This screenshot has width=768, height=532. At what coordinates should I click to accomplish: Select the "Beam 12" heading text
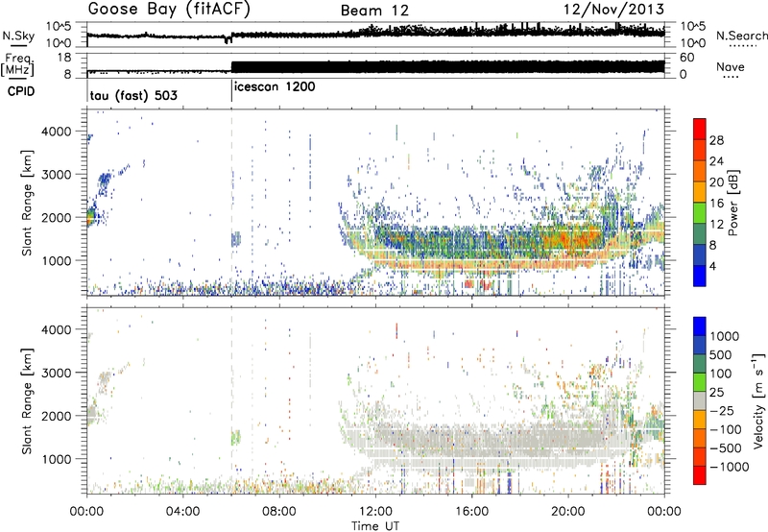[374, 11]
